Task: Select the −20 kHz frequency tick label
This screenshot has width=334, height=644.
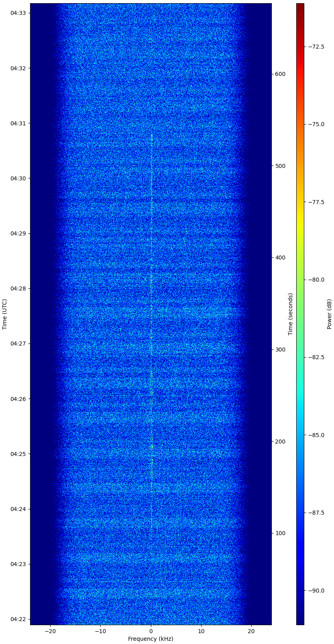Action: pos(50,631)
